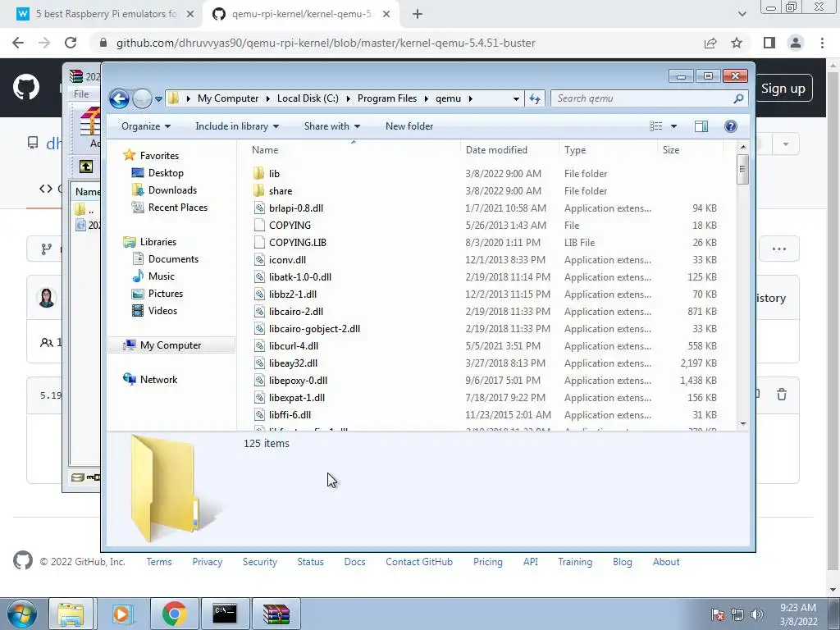Select the share folder icon

coord(258,190)
